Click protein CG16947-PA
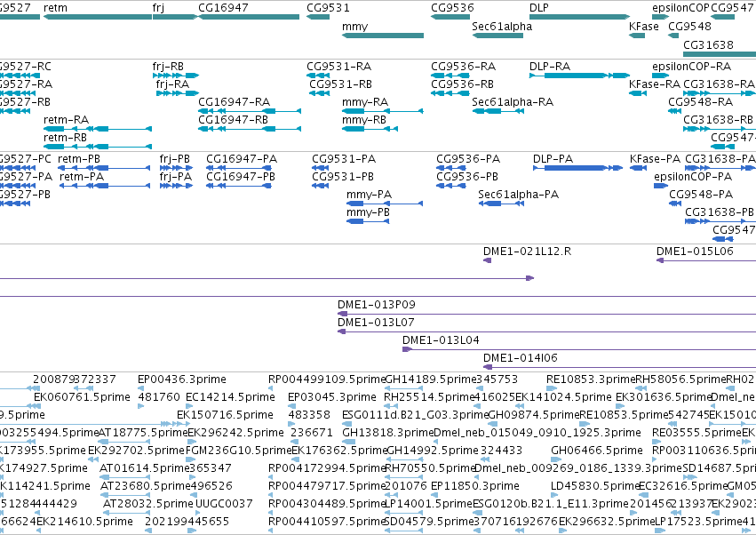 [x=239, y=168]
